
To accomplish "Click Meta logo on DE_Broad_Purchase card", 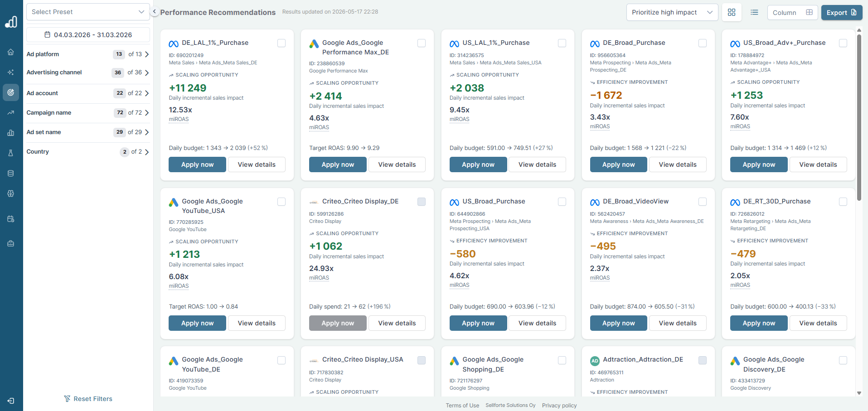I will 595,44.
